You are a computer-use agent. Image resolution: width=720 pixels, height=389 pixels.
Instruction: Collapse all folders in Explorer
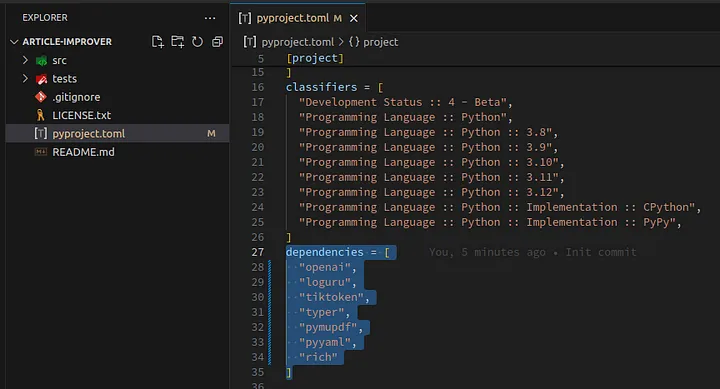click(x=217, y=42)
